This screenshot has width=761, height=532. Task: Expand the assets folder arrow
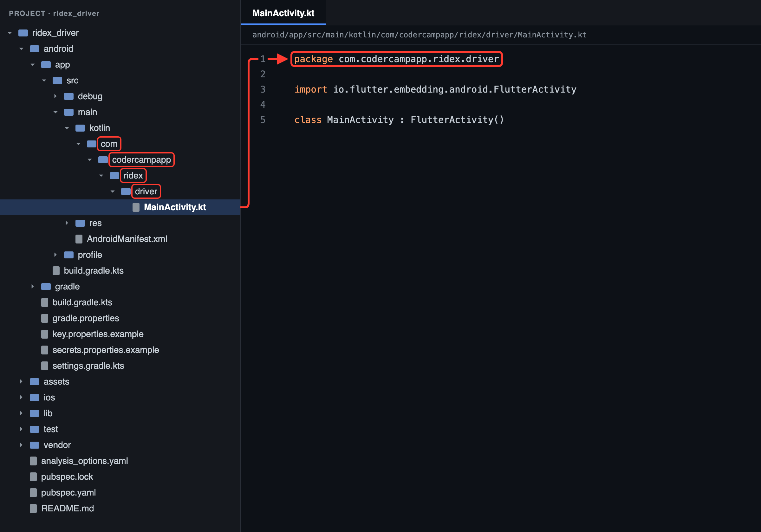[x=21, y=381]
